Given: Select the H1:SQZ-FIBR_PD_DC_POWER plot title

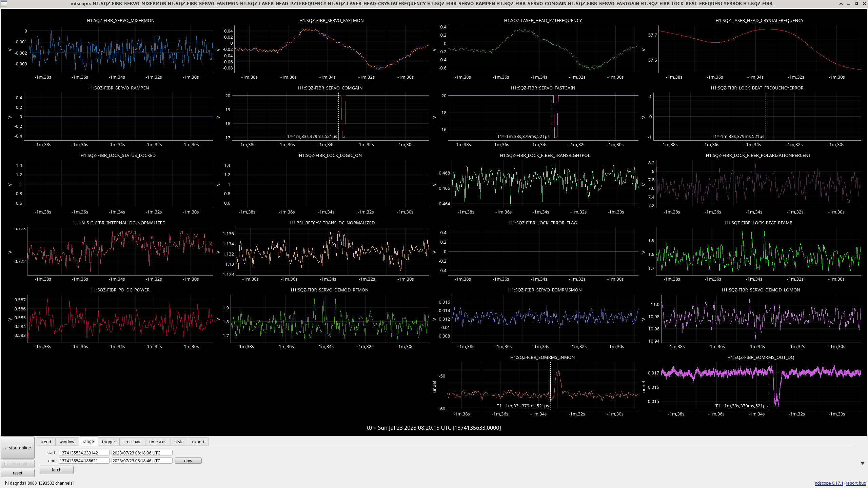Looking at the screenshot, I should (120, 290).
